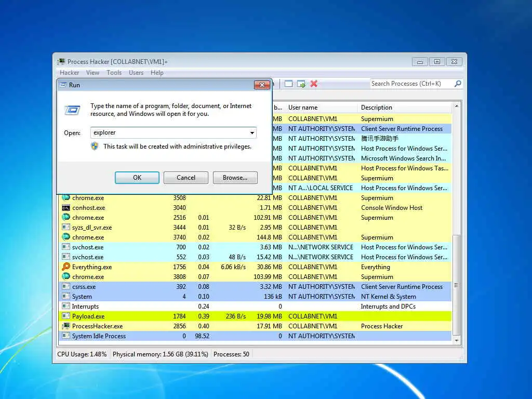532x399 pixels.
Task: Click the 腾讯手游助手 description cell
Action: (x=380, y=138)
